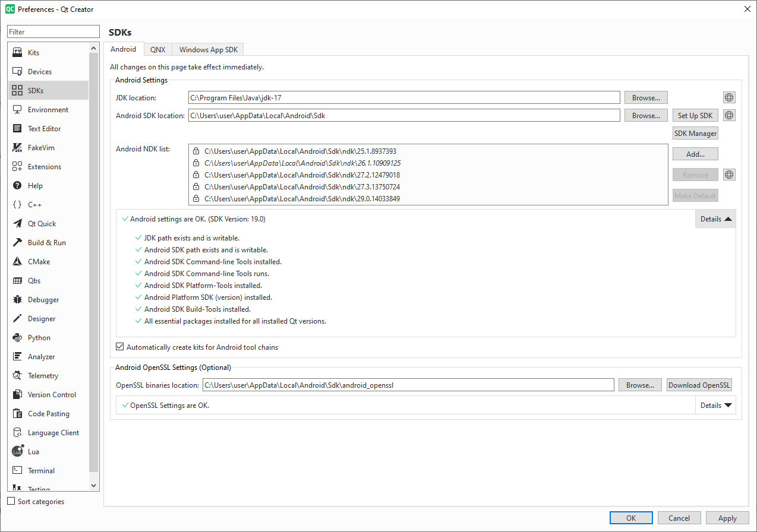Select NDK 29.0.14033849 in list
Screen dimensions: 757x532
[x=428, y=198]
